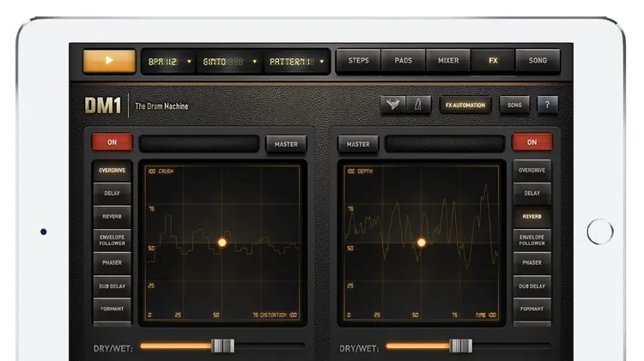644x361 pixels.
Task: Enable FX AUTOMATION
Action: [465, 105]
